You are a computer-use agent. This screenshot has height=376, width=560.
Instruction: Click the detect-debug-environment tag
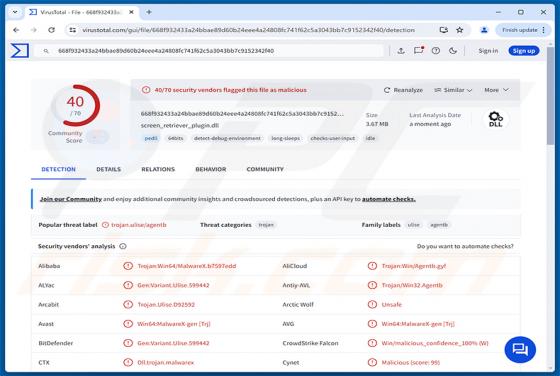227,138
